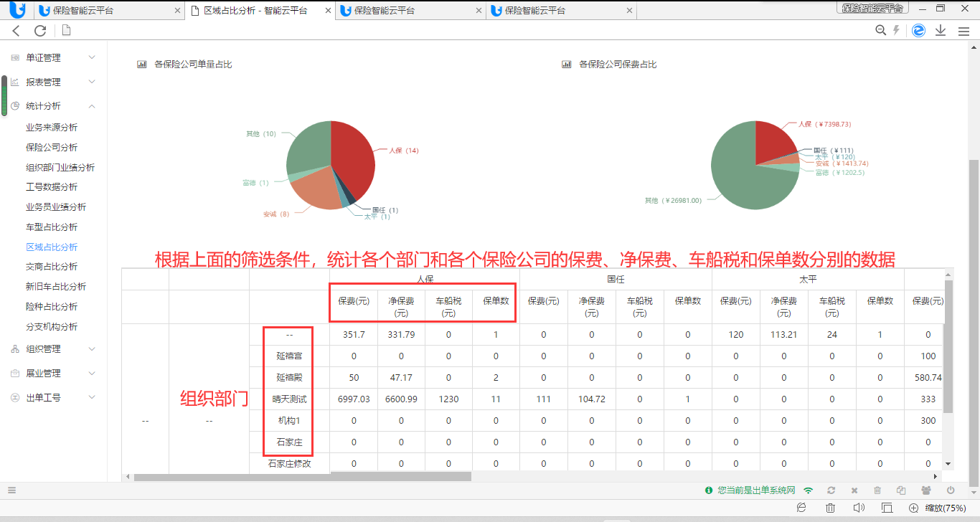Click the zoom plus icon near 缩放
Screen dimensions: 980x522
click(x=914, y=508)
